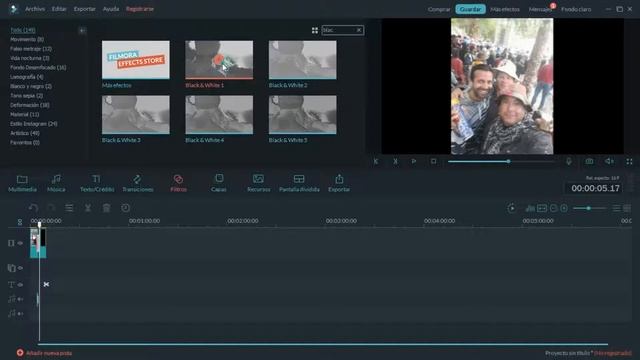Jump to previous frame in preview
640x360 pixels.
(376, 162)
